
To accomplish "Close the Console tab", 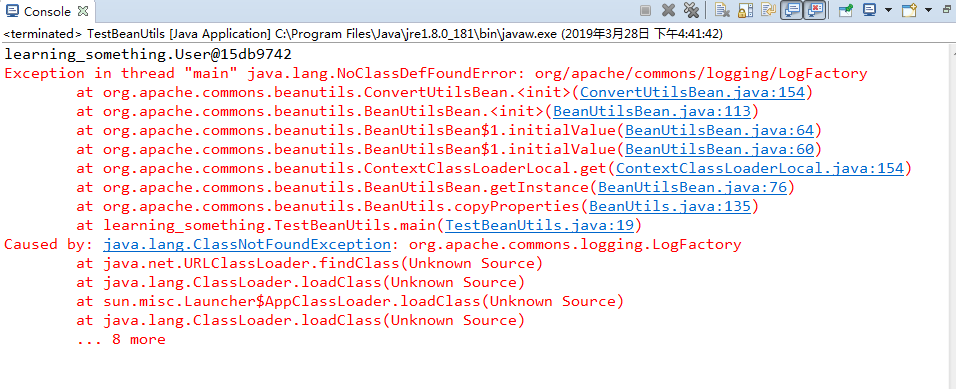I will (x=84, y=11).
